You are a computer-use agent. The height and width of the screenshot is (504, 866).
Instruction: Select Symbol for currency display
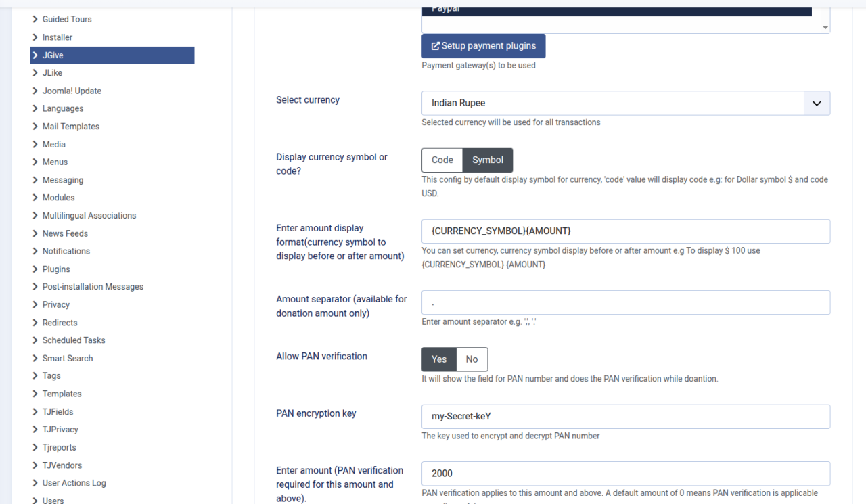click(487, 160)
